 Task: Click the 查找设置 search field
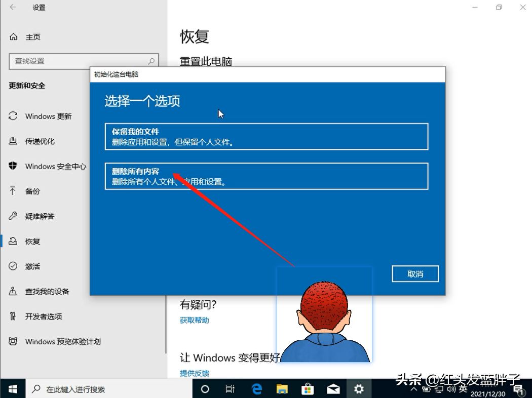pos(84,61)
